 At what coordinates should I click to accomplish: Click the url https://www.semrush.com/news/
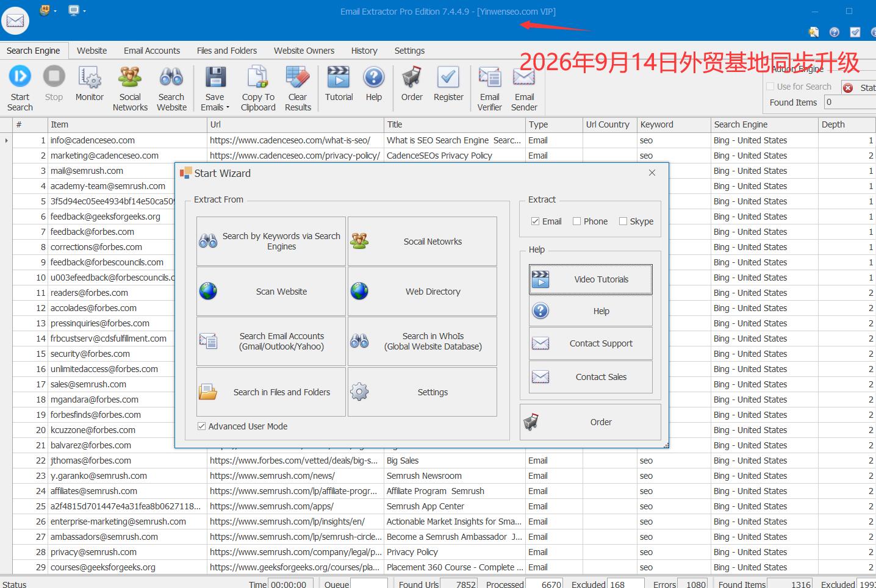point(272,476)
